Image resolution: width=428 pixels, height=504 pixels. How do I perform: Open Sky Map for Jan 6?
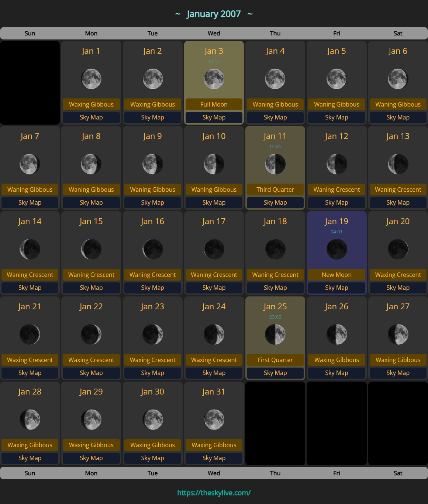coord(398,117)
